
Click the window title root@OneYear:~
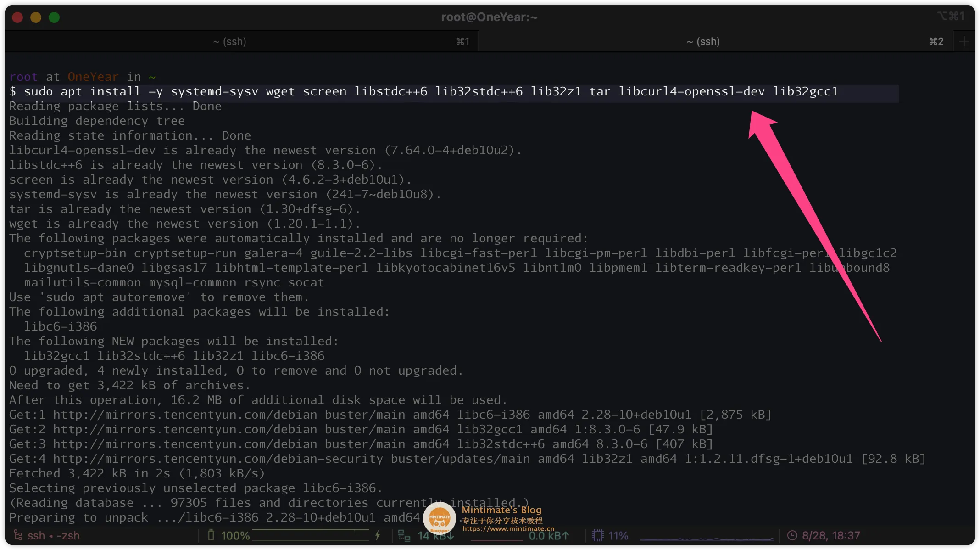click(489, 17)
